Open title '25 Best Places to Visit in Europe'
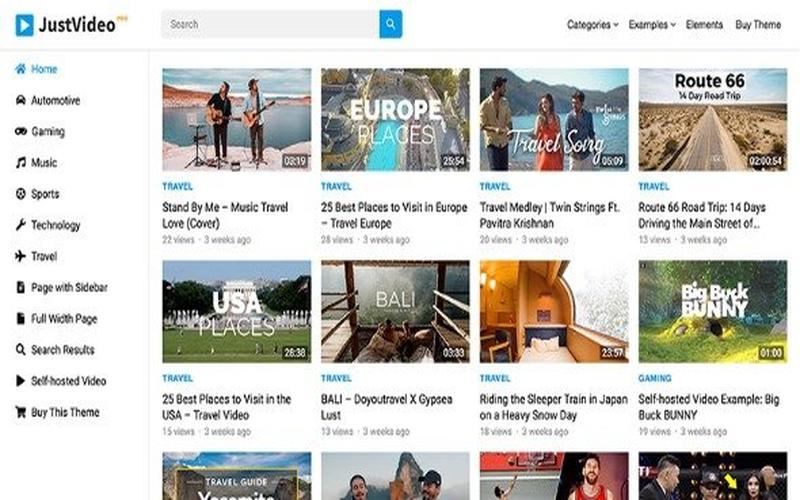The width and height of the screenshot is (800, 500). pyautogui.click(x=394, y=215)
